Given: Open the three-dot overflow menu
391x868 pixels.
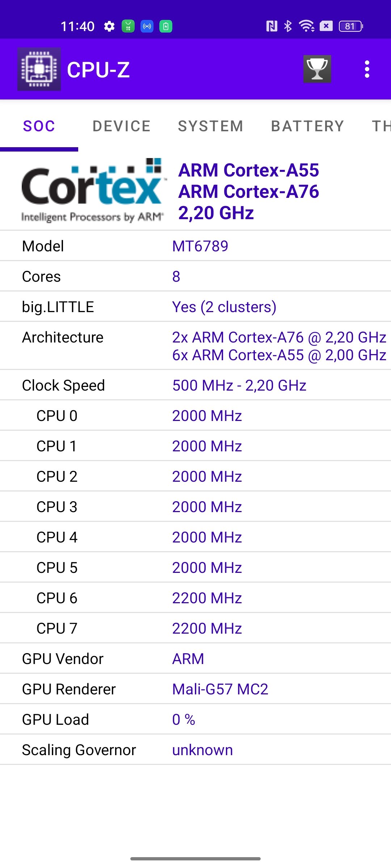Looking at the screenshot, I should click(367, 69).
